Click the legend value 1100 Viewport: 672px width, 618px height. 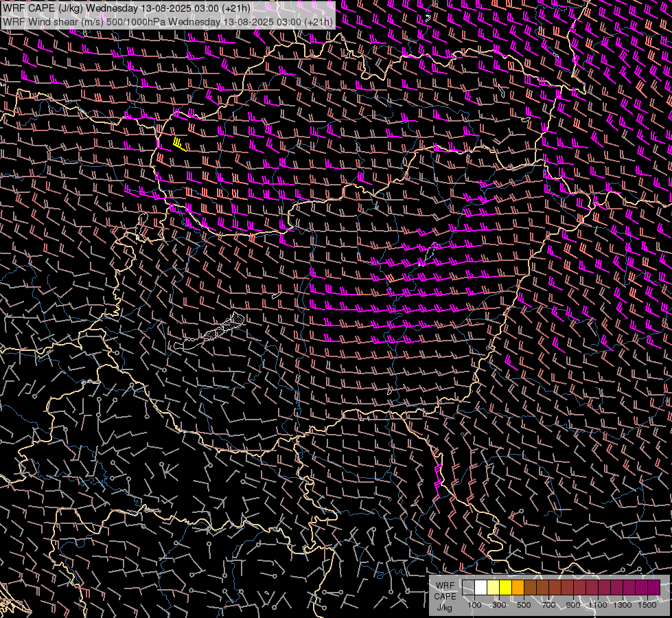pyautogui.click(x=598, y=605)
